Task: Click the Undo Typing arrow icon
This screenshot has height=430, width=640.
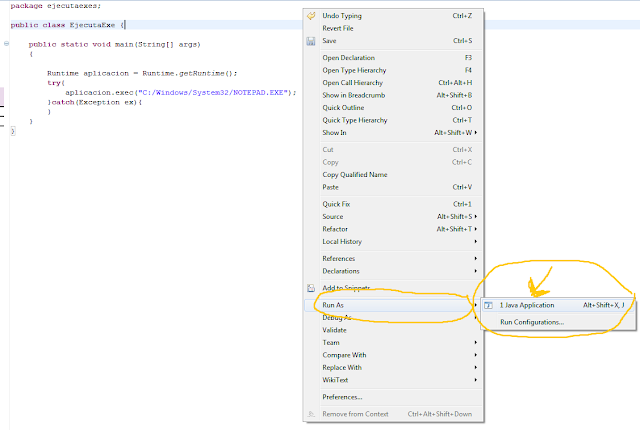Action: 311,16
